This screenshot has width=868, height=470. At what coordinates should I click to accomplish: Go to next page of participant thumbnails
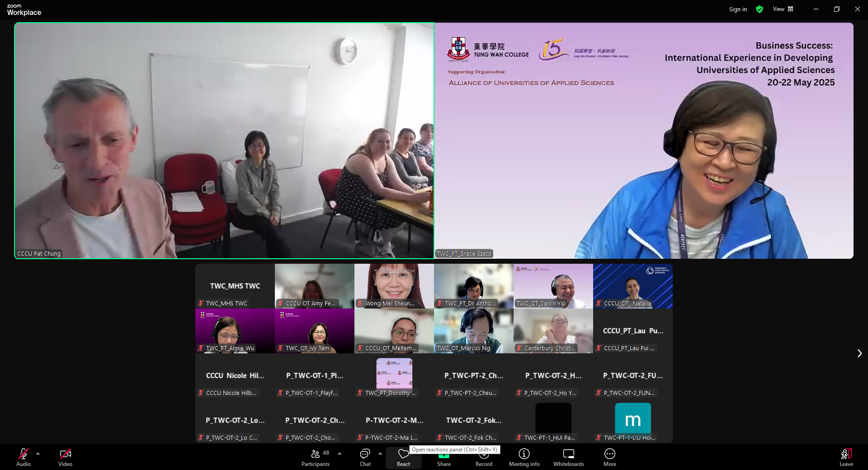point(859,353)
